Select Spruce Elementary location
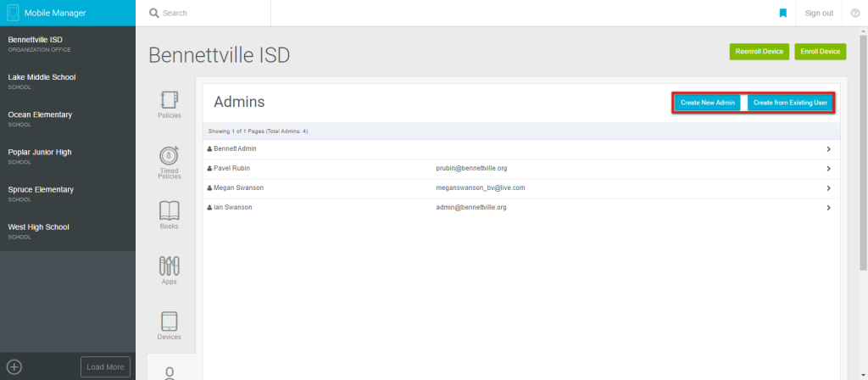Screen dimensions: 868x380 [68, 194]
